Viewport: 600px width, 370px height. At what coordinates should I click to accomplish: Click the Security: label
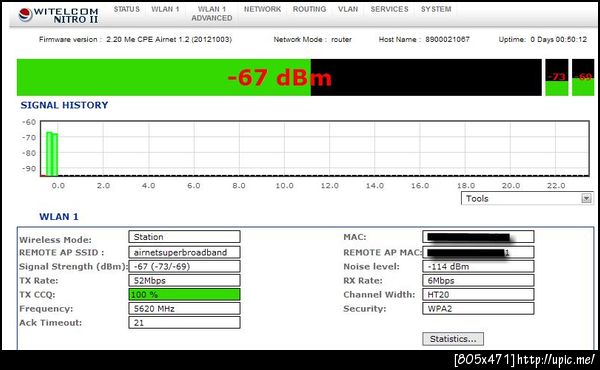coord(365,309)
